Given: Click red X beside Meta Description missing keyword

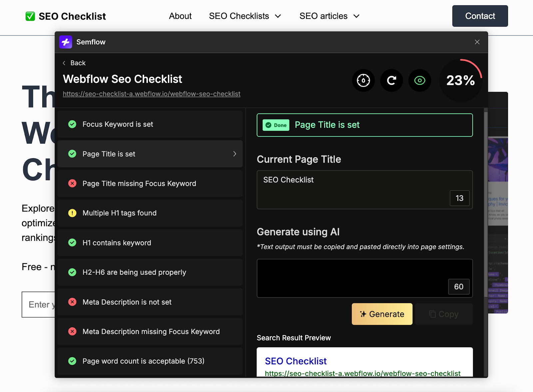Looking at the screenshot, I should coord(72,332).
